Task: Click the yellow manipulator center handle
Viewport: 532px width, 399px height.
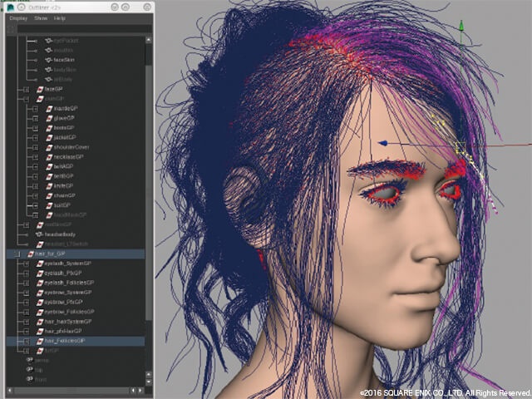Action: tap(460, 147)
